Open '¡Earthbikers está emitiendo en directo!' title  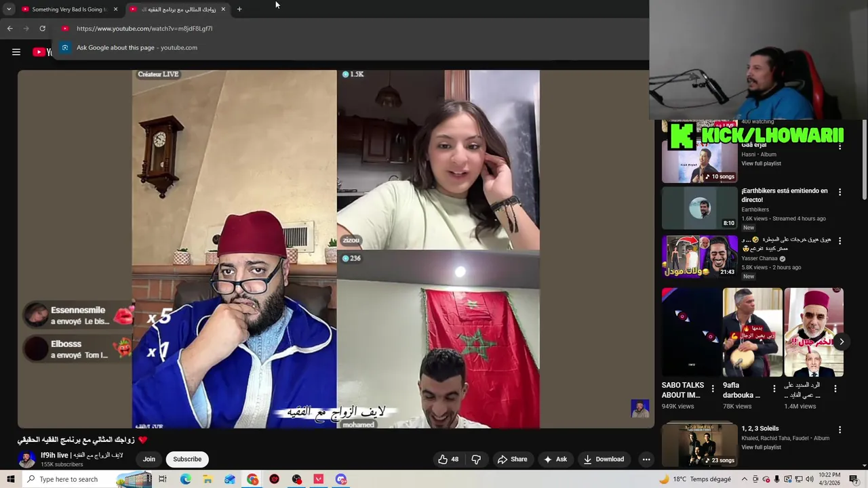coord(785,195)
